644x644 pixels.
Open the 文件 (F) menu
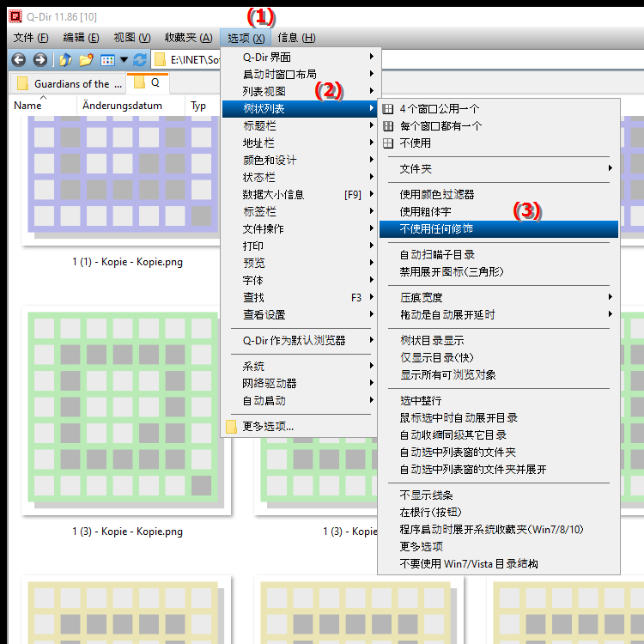[31, 38]
